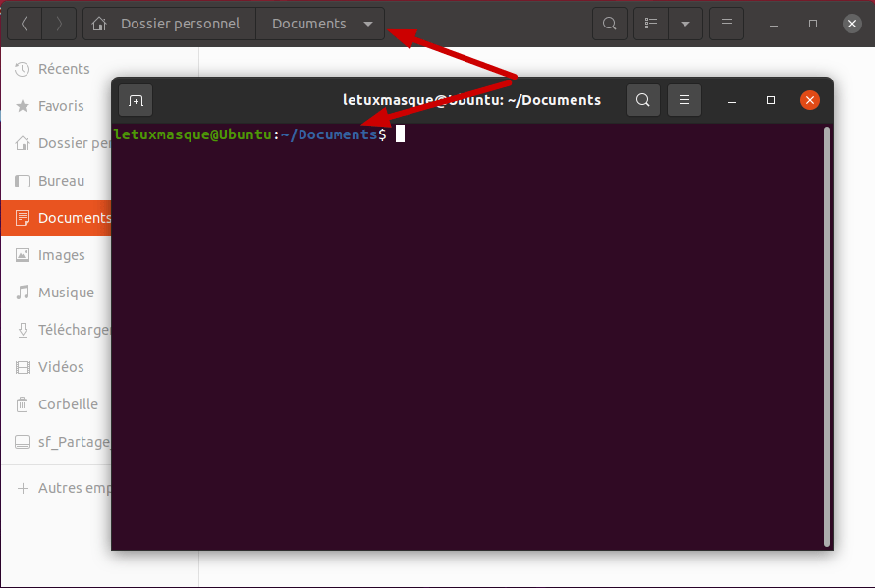875x588 pixels.
Task: Open a new tab in the terminal
Action: pos(136,100)
